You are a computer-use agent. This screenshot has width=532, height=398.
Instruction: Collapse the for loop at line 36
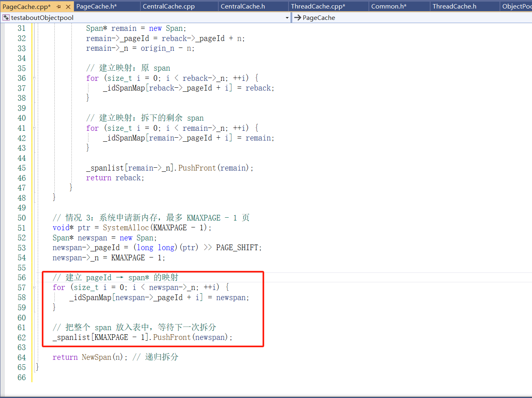[x=34, y=78]
